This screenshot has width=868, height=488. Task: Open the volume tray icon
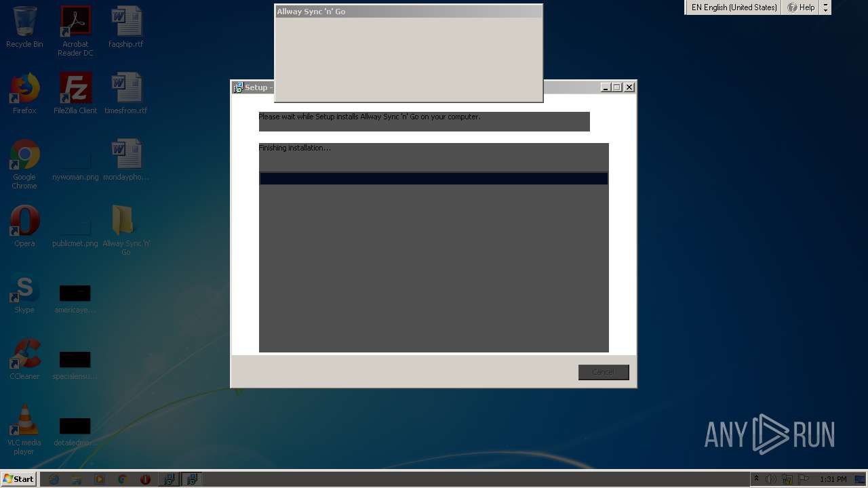pos(772,479)
